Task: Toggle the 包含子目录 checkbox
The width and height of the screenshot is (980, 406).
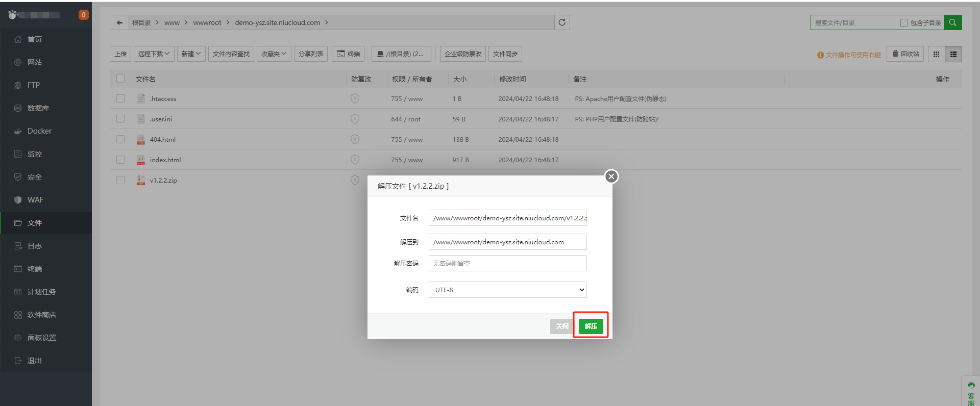Action: tap(904, 23)
